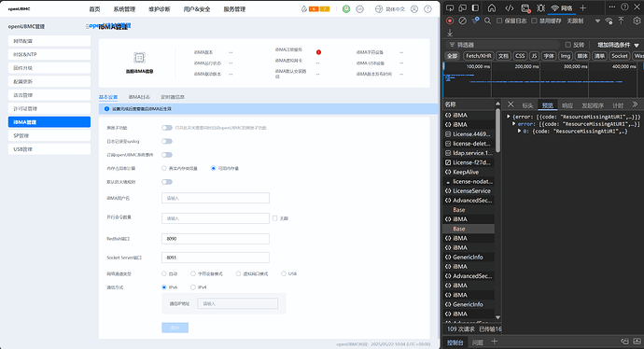Check the 无限 checkbox beside the parallel command count field
The image size is (644, 349).
[x=274, y=218]
